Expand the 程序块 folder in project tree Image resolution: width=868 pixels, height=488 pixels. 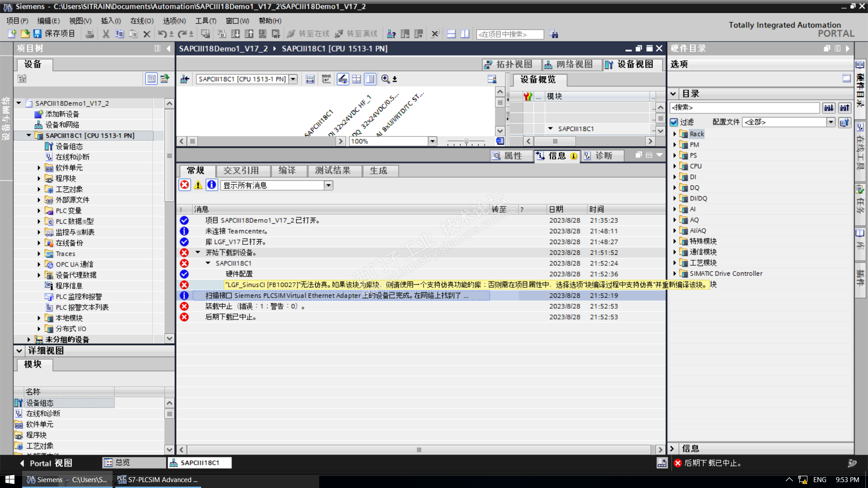click(39, 178)
